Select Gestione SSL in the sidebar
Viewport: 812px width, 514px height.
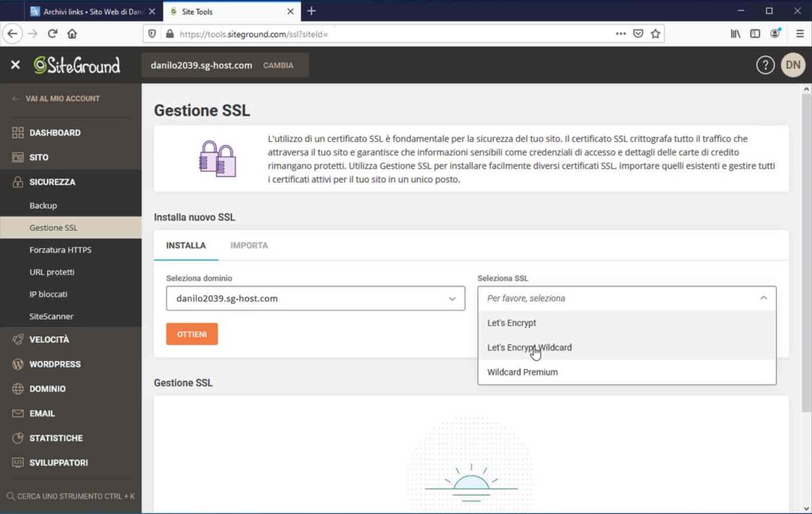click(x=71, y=228)
